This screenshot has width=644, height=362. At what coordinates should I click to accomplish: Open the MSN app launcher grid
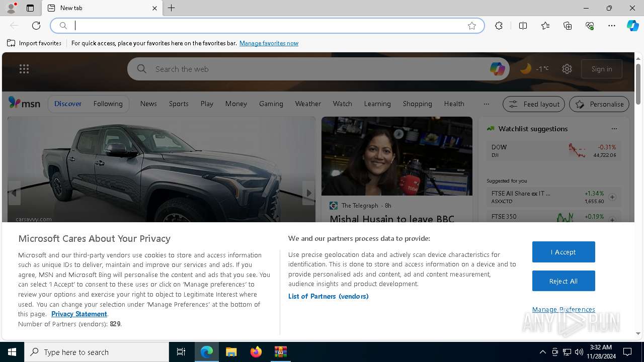click(24, 69)
